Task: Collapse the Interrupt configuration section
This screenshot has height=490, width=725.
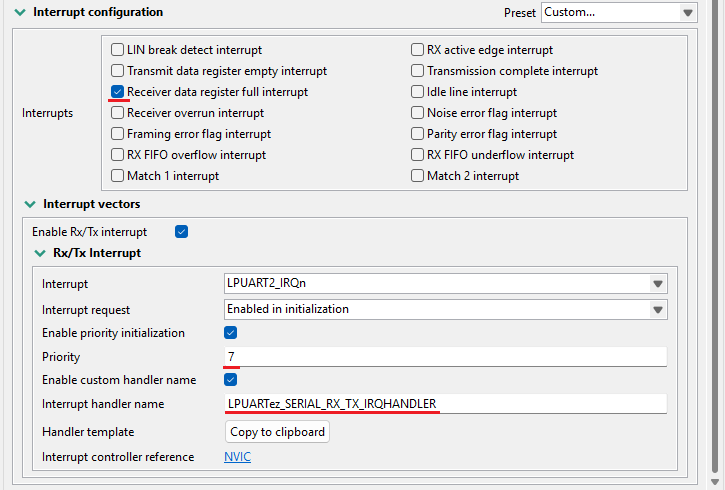Action: click(x=20, y=13)
